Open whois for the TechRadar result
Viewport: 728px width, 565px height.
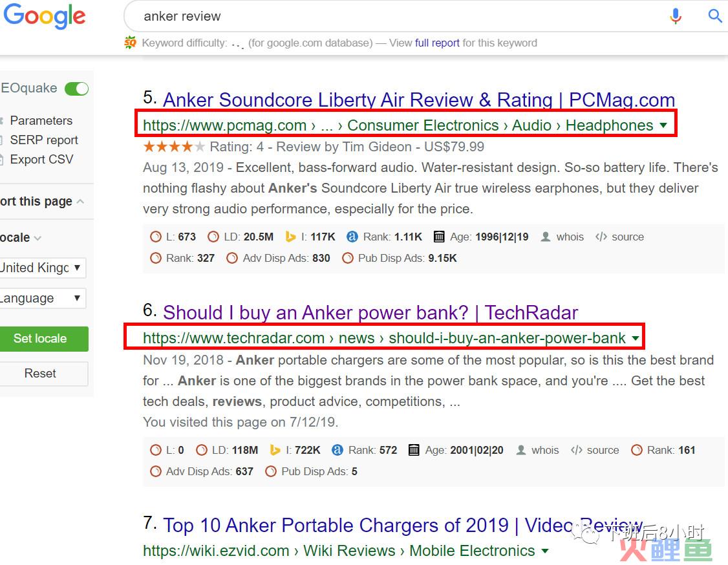point(537,450)
